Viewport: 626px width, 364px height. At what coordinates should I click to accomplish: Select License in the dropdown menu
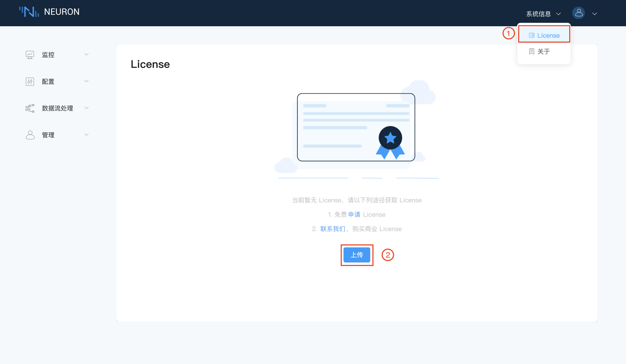point(544,35)
